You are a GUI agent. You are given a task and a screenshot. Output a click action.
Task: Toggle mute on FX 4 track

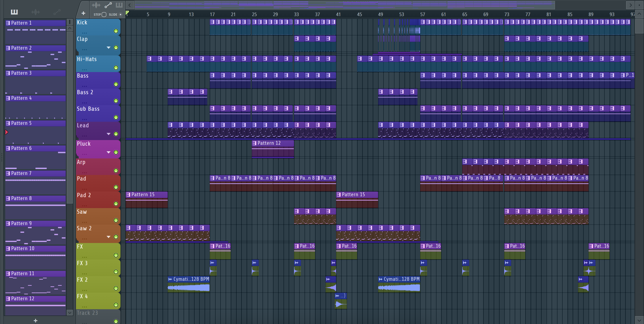(116, 305)
